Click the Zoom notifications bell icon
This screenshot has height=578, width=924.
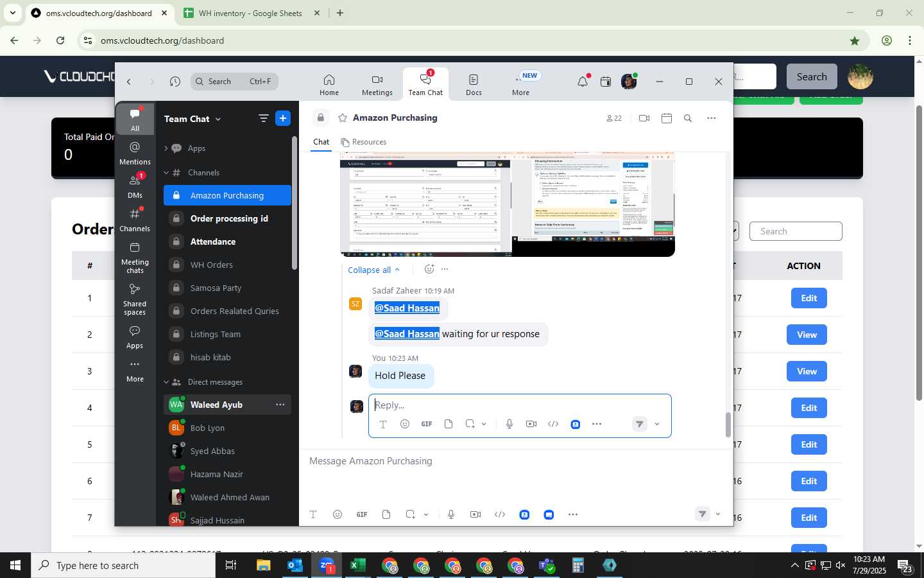point(583,82)
